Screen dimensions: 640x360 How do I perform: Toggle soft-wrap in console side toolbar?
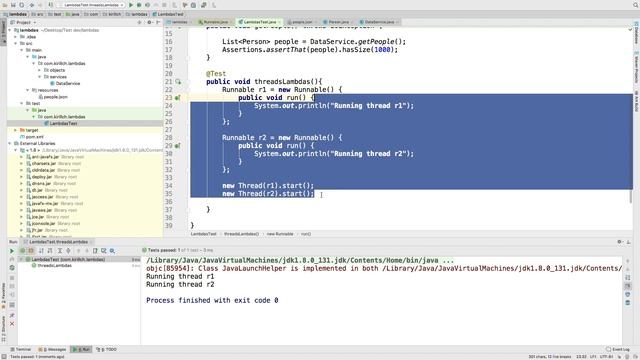(x=628, y=278)
